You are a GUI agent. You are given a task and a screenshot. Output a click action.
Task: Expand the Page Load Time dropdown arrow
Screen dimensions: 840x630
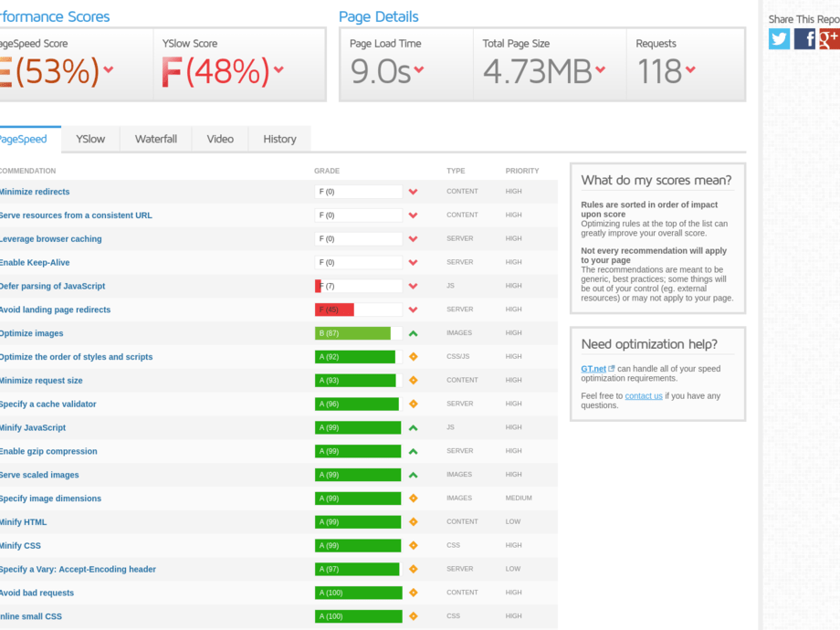pyautogui.click(x=419, y=69)
